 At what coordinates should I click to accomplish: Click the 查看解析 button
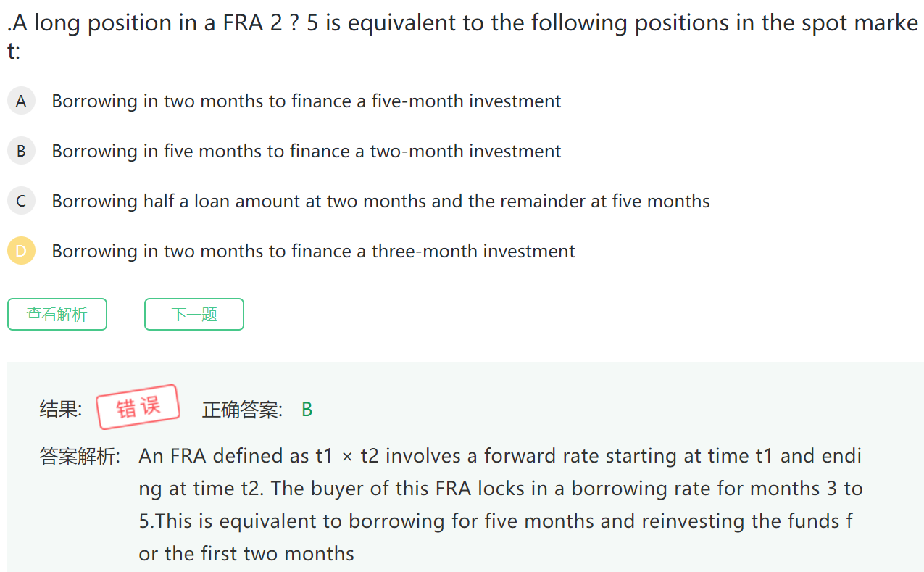point(57,314)
